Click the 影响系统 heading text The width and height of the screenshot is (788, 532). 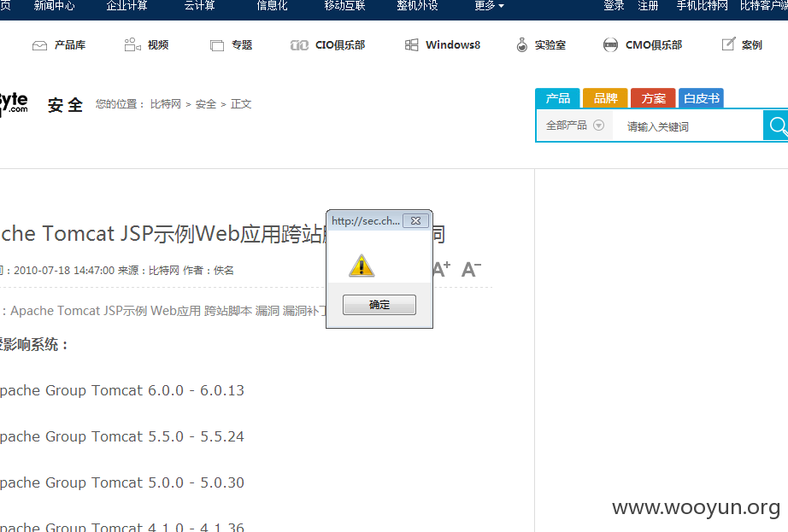tap(30, 344)
